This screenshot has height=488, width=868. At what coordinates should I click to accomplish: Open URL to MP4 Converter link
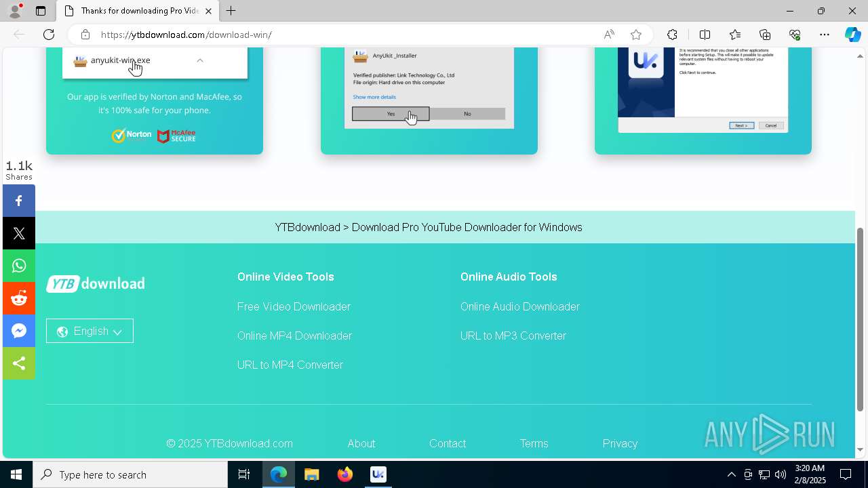(290, 365)
